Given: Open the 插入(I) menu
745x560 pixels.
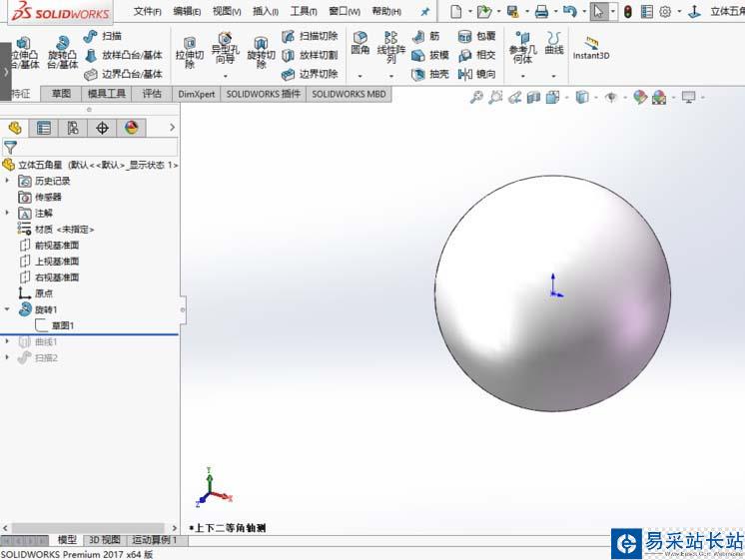Looking at the screenshot, I should (265, 11).
